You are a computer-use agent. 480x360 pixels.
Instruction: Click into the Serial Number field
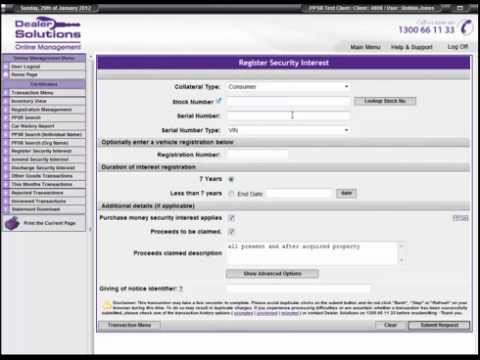point(288,116)
